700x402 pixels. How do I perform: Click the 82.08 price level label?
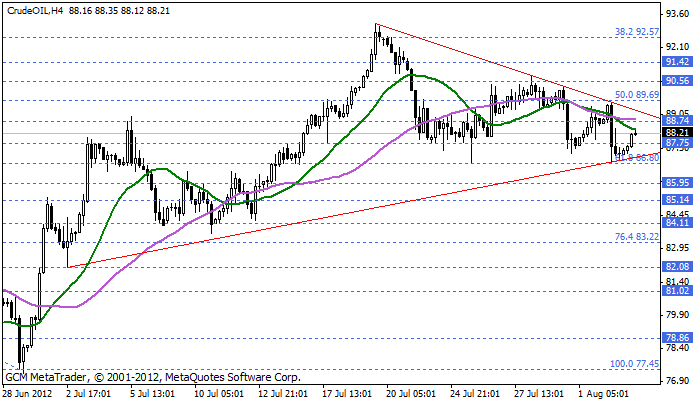pos(678,267)
